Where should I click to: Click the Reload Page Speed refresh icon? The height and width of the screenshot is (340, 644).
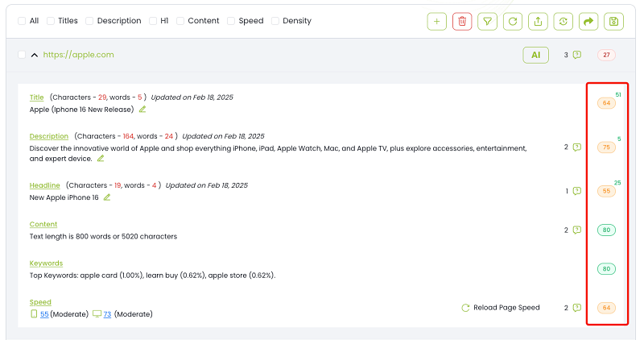point(465,308)
